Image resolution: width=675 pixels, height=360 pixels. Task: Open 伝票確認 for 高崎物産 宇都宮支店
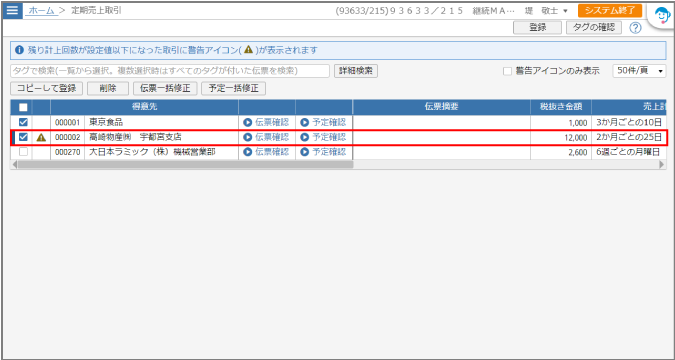tap(266, 137)
